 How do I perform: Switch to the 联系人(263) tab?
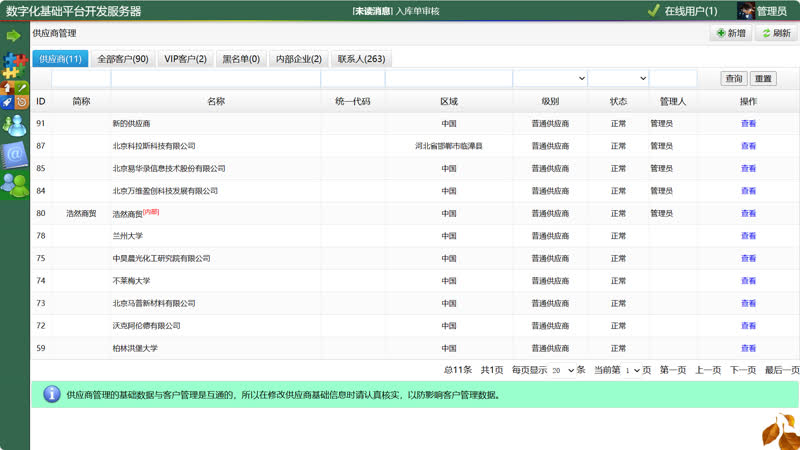pyautogui.click(x=360, y=59)
